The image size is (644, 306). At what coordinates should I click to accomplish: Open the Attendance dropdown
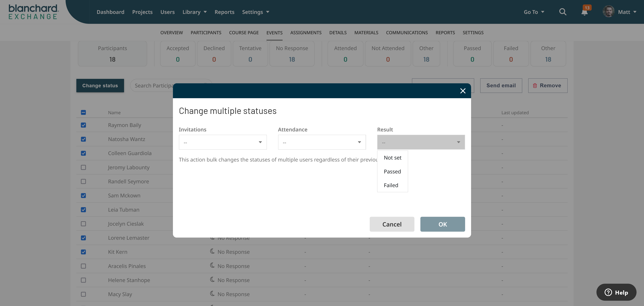pyautogui.click(x=322, y=142)
